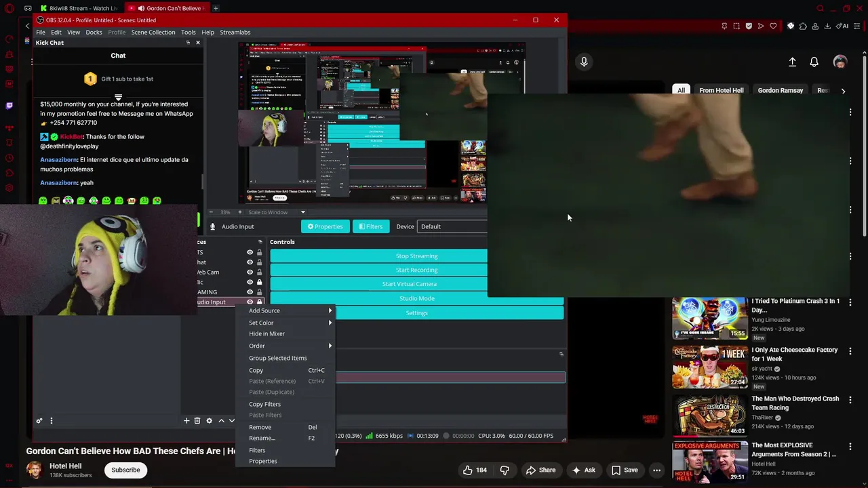Open source properties gear icon in sources toolbar
Screen dimensions: 868x488
point(209,421)
